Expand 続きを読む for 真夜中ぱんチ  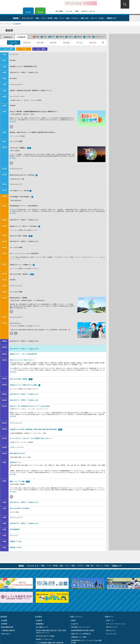13,475
